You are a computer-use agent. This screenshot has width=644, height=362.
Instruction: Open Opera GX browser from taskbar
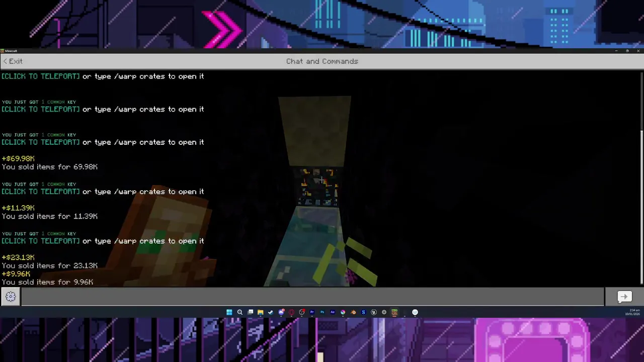click(291, 312)
